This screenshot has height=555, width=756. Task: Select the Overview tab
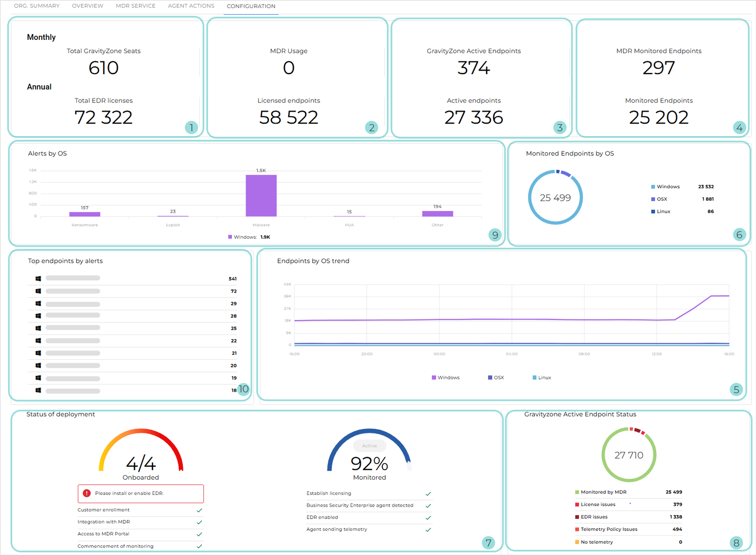click(x=87, y=6)
